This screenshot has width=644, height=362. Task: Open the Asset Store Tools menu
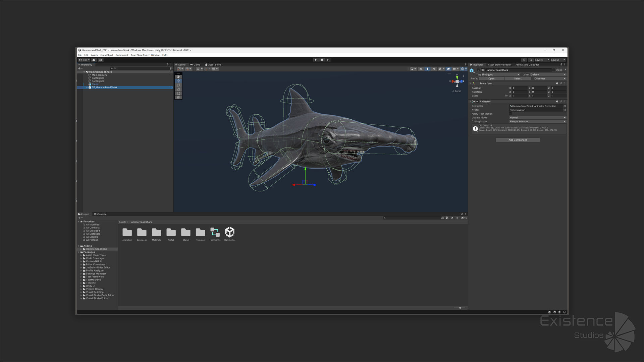(x=140, y=55)
